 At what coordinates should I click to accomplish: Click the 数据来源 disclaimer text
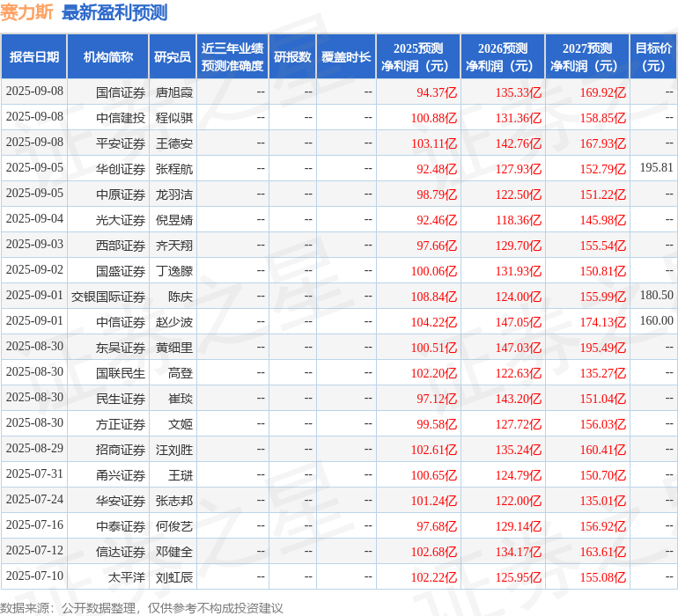[142, 608]
